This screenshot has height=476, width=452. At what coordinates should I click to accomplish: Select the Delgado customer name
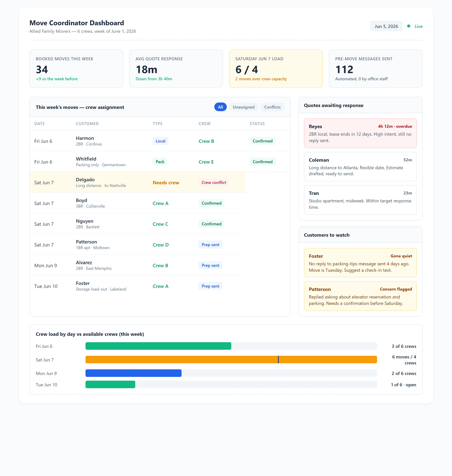(x=85, y=180)
